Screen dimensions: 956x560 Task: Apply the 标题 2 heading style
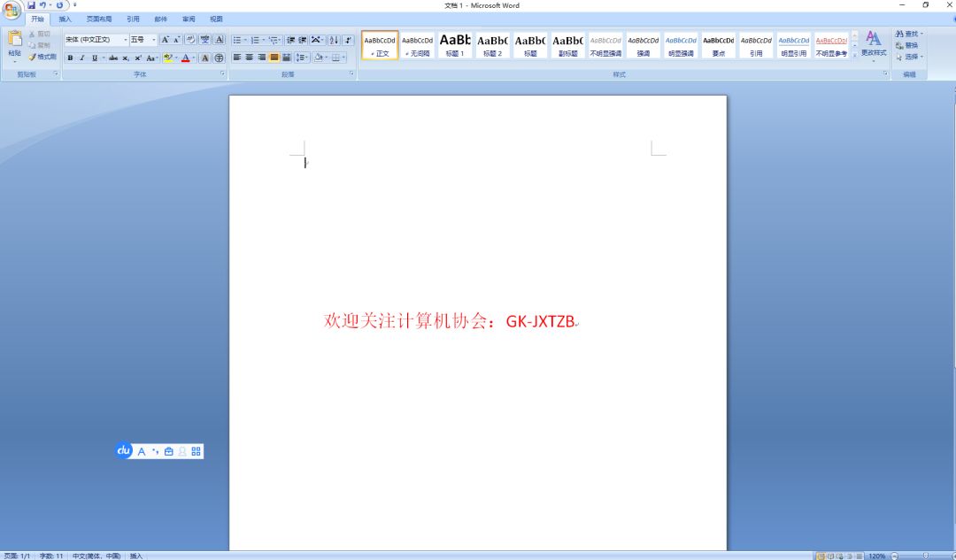coord(493,46)
